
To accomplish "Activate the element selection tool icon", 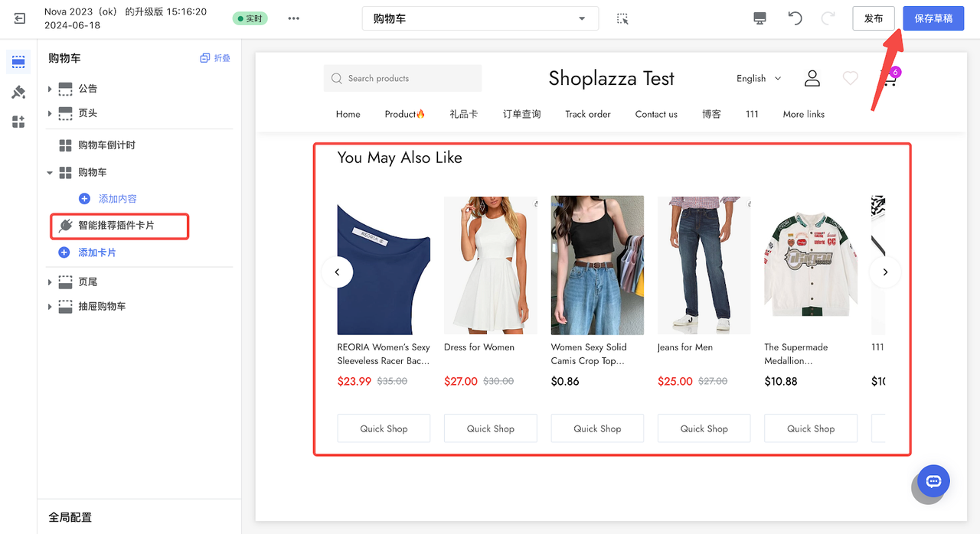I will pyautogui.click(x=622, y=18).
